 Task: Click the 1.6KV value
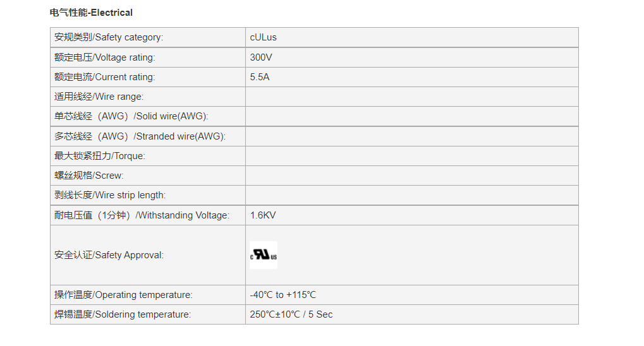click(x=263, y=215)
